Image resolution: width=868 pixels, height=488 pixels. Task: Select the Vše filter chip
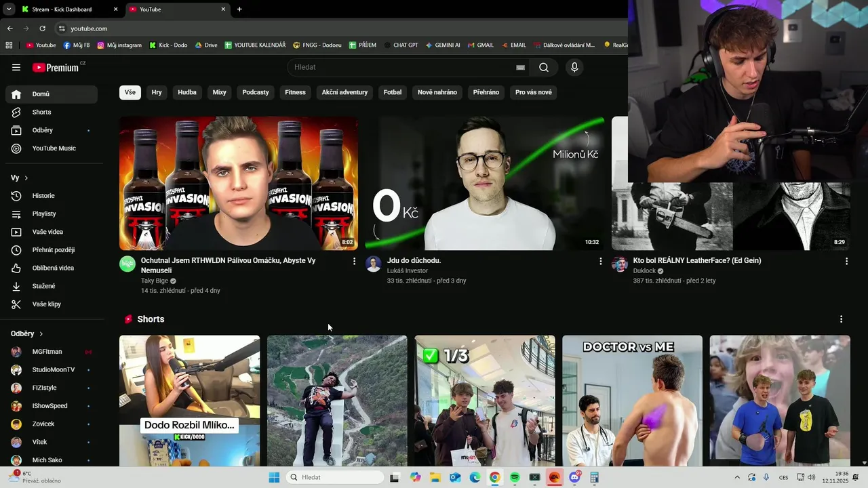click(x=130, y=92)
